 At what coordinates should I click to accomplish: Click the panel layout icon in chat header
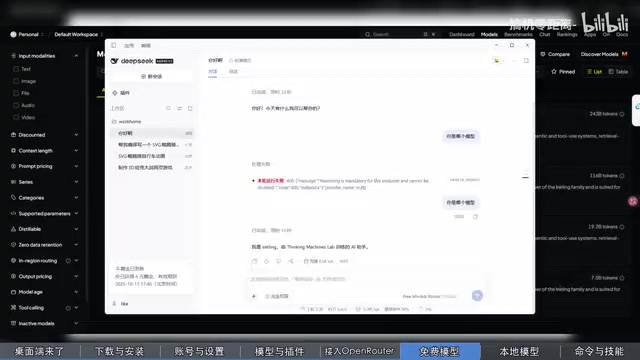point(527,61)
